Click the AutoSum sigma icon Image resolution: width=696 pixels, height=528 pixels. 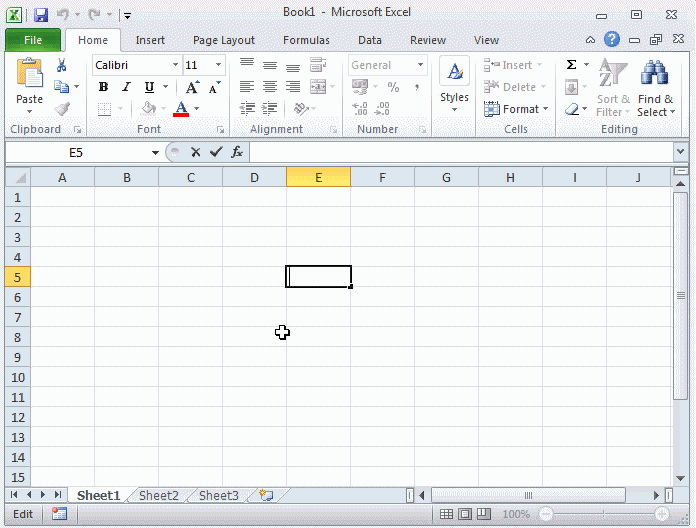(x=571, y=65)
